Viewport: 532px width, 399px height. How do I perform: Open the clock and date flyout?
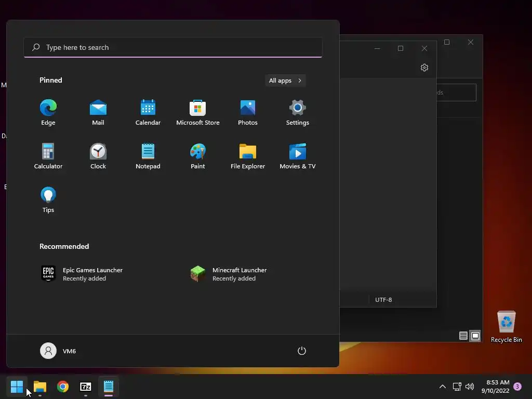coord(495,387)
